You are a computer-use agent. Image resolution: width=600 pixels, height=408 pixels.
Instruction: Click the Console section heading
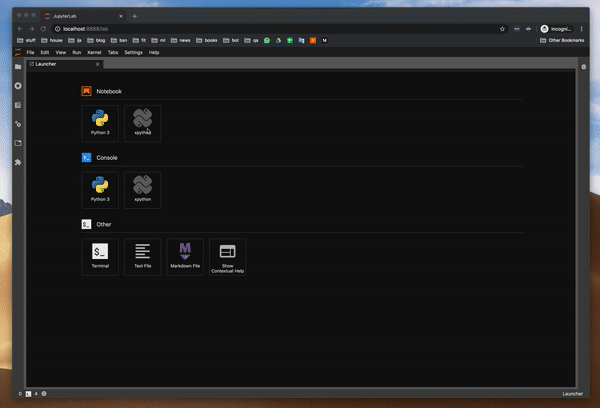[107, 158]
